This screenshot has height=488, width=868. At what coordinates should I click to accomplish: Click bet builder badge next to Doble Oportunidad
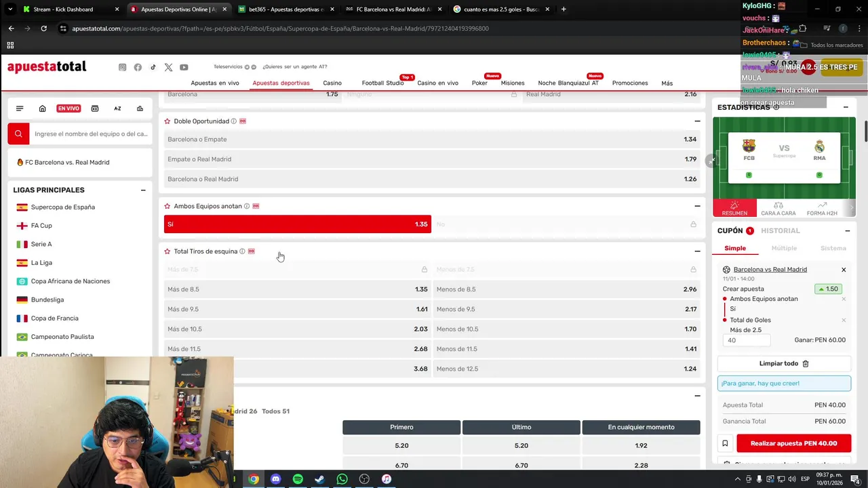[243, 121]
